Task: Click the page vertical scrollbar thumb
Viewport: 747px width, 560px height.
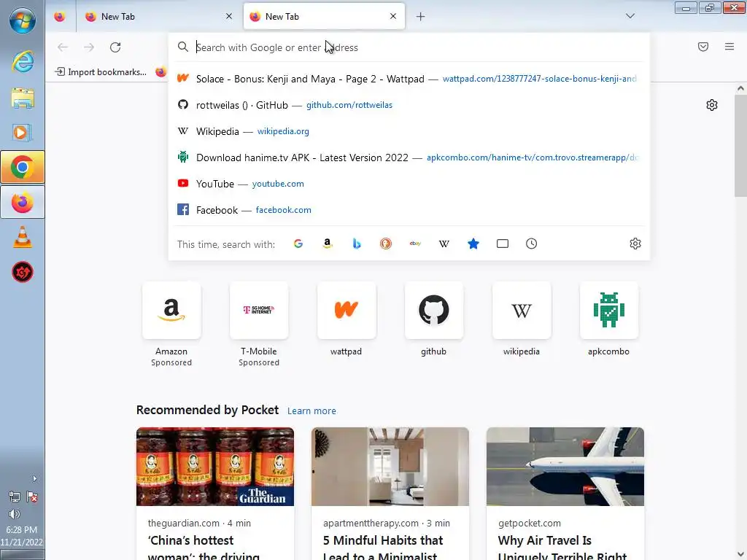Action: pyautogui.click(x=740, y=145)
